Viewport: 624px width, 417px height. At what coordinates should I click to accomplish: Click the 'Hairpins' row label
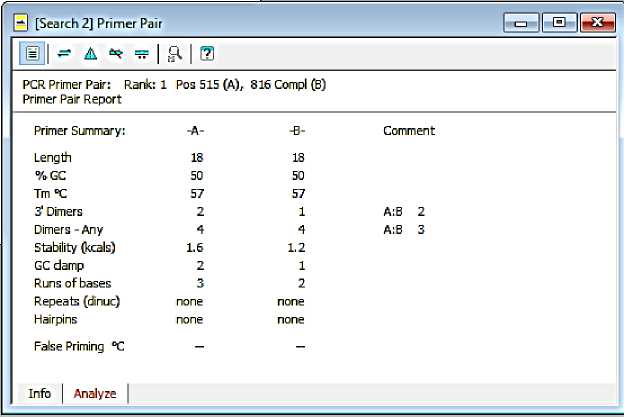(x=57, y=320)
